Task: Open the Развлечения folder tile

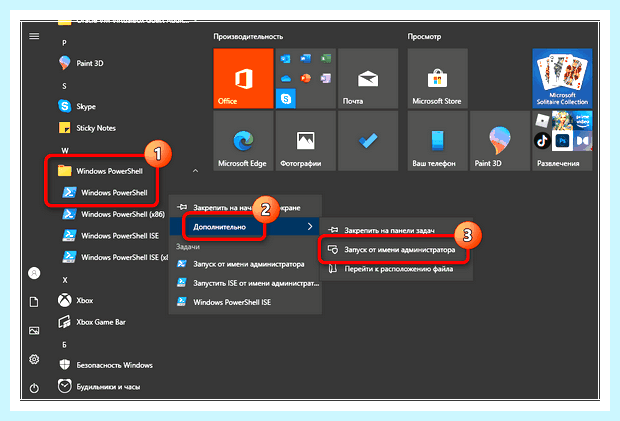Action: [x=562, y=141]
